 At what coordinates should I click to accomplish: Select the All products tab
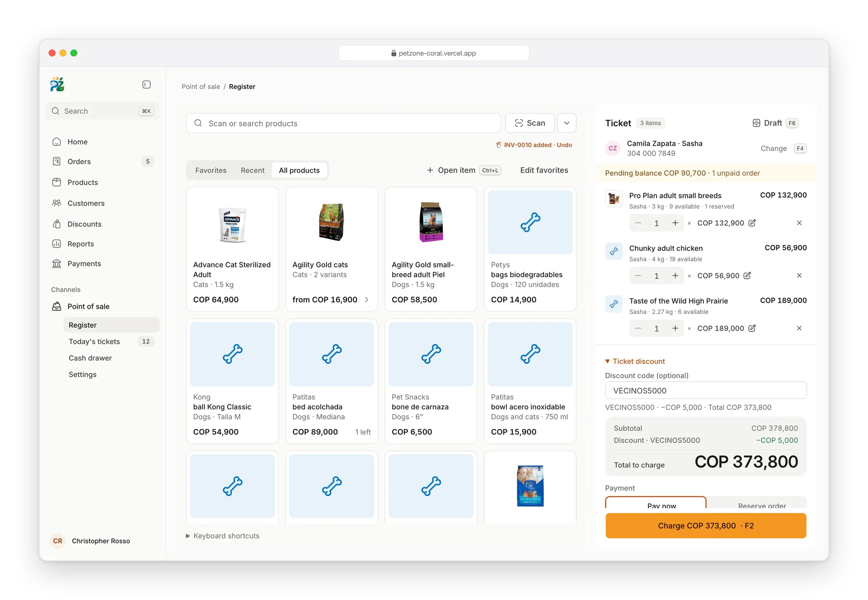coord(299,170)
